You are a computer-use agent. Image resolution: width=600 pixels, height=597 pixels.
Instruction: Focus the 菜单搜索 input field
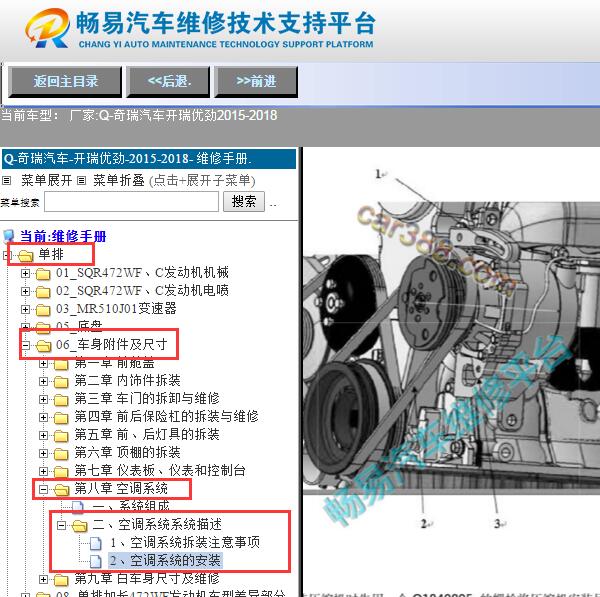point(131,201)
